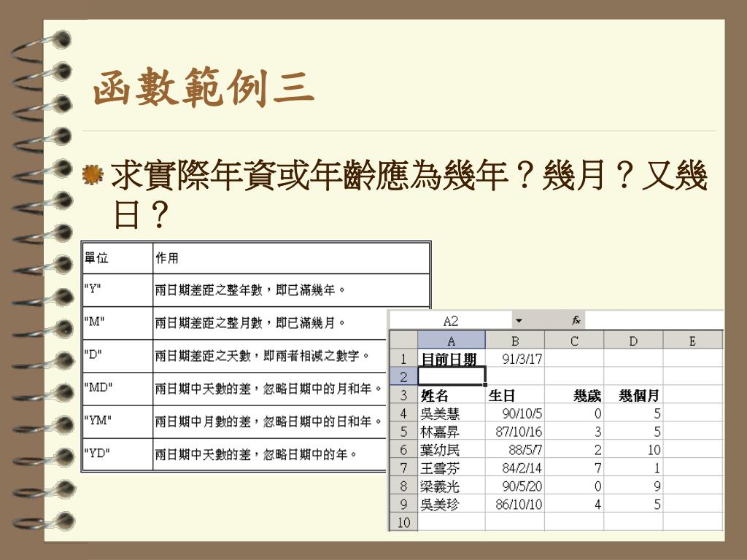Click the fx insert function icon
Viewport: 747px width, 560px height.
pyautogui.click(x=576, y=321)
